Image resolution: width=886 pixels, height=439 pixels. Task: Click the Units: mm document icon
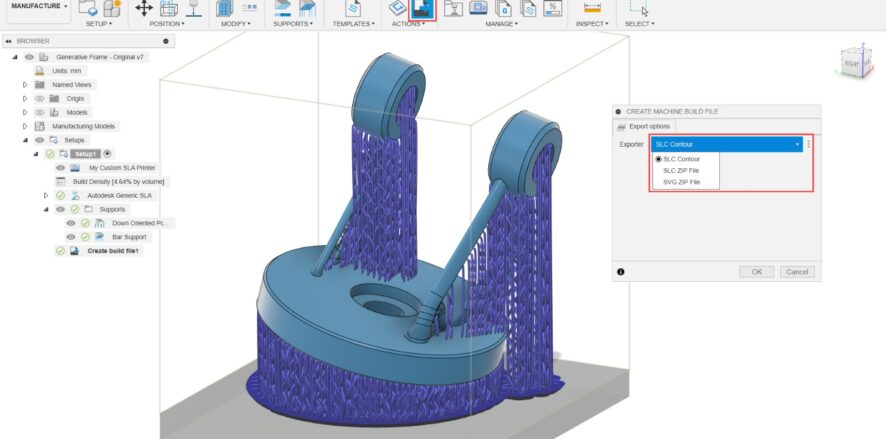tap(39, 71)
